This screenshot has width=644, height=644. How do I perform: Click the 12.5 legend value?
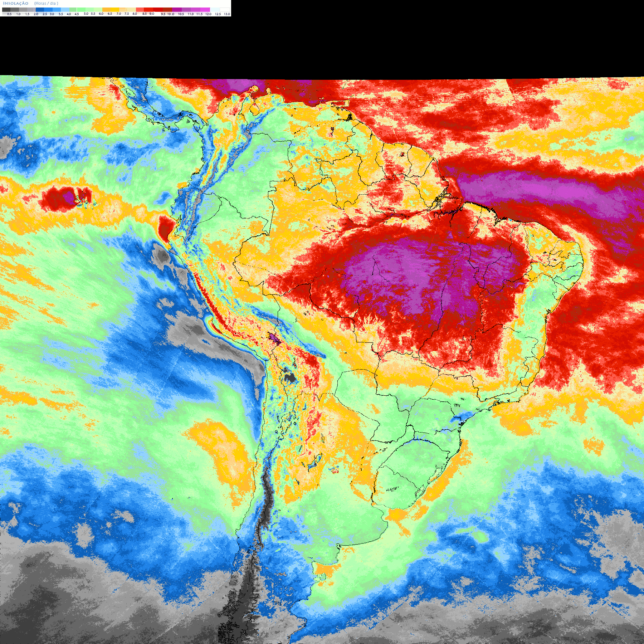pyautogui.click(x=218, y=14)
